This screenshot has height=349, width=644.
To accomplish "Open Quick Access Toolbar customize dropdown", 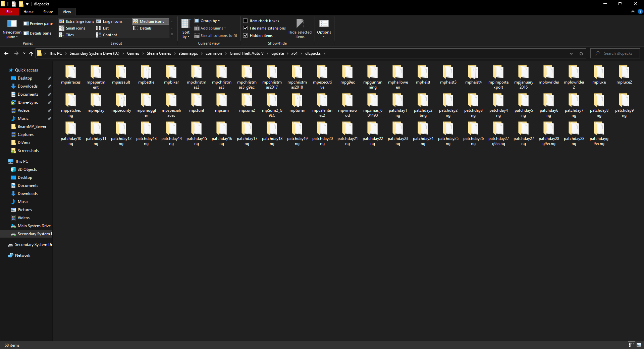I will pos(28,4).
